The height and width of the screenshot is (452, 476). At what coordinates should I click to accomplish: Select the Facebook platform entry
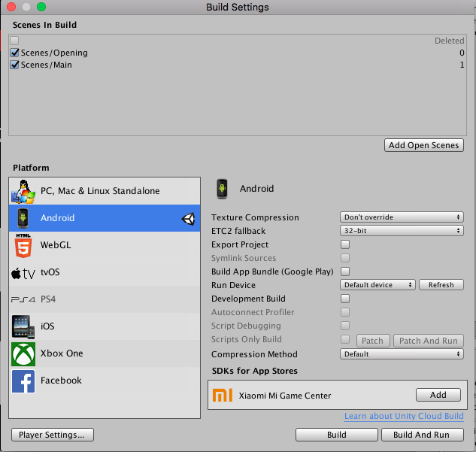click(x=105, y=381)
